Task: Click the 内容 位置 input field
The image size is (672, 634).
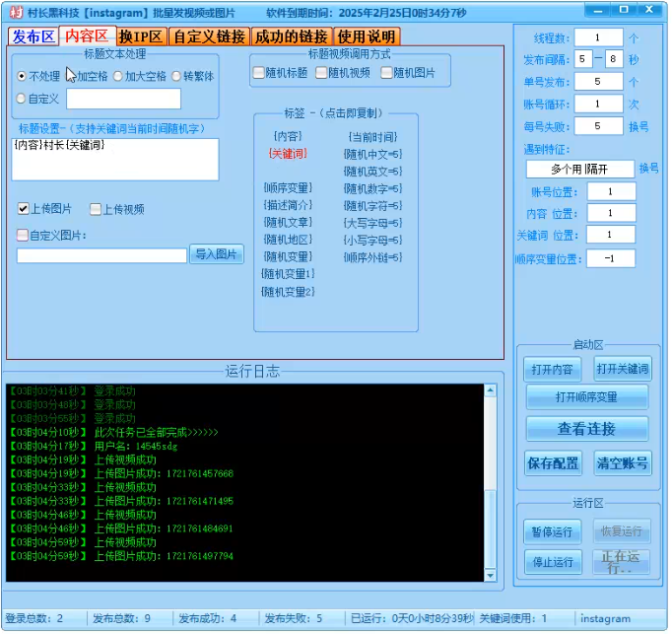Action: [611, 213]
